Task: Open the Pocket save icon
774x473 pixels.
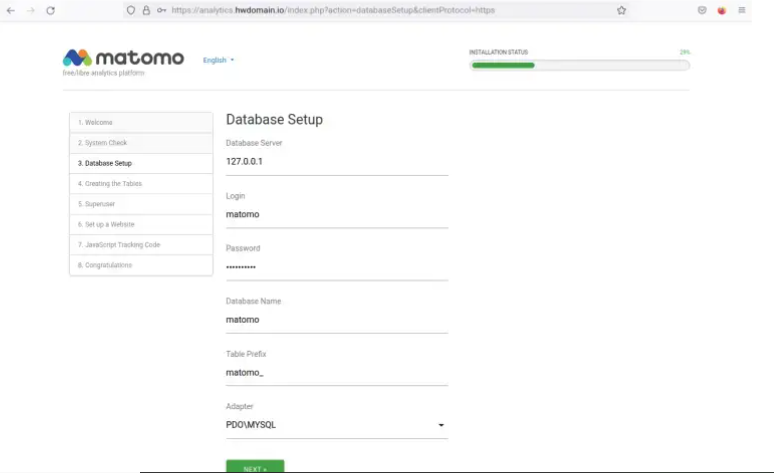Action: pos(702,10)
